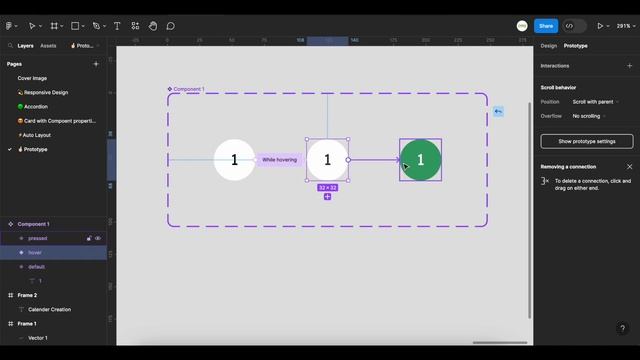The width and height of the screenshot is (640, 360).
Task: Open the help question mark button
Action: click(622, 328)
